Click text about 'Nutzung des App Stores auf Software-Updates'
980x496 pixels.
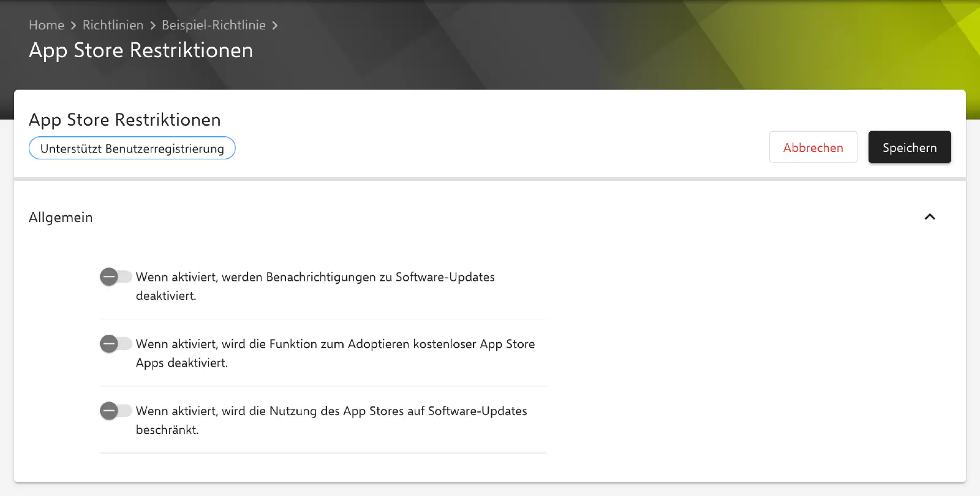(331, 420)
